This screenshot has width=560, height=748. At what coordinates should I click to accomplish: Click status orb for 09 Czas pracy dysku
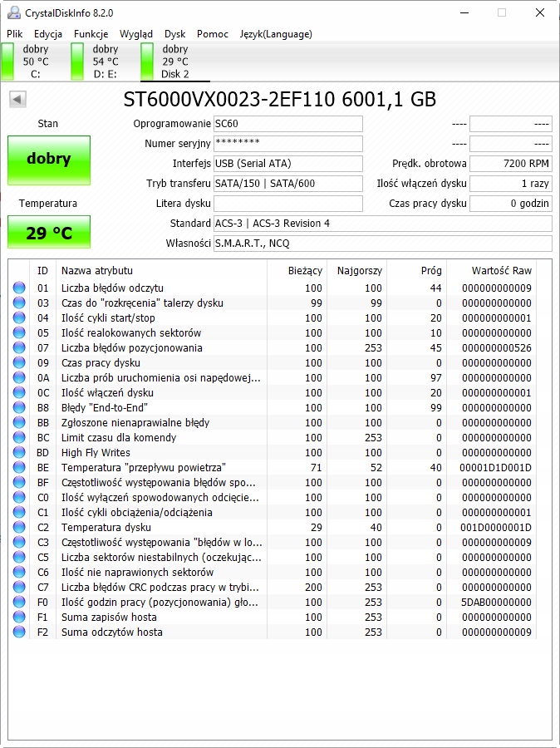19,362
